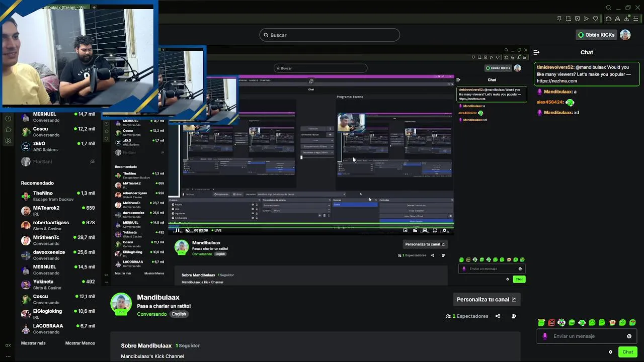Toggle video player fullscreen icon

tap(435, 230)
